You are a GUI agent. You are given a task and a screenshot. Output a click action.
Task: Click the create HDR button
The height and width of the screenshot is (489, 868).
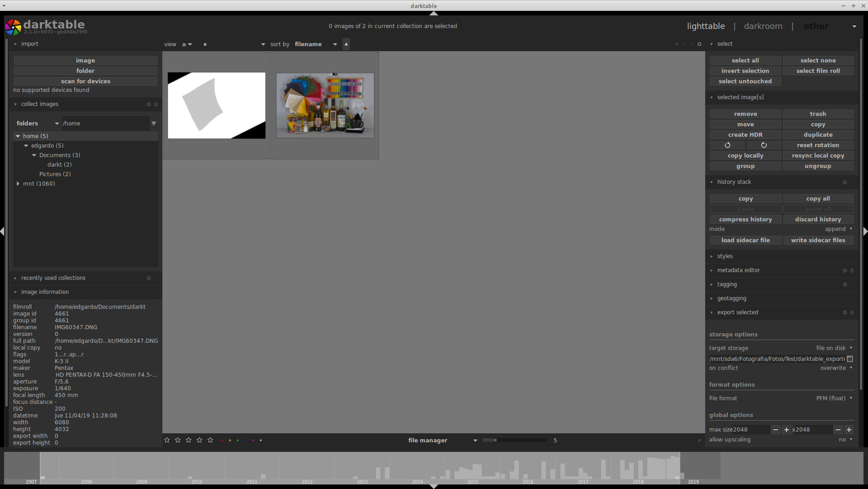point(745,135)
